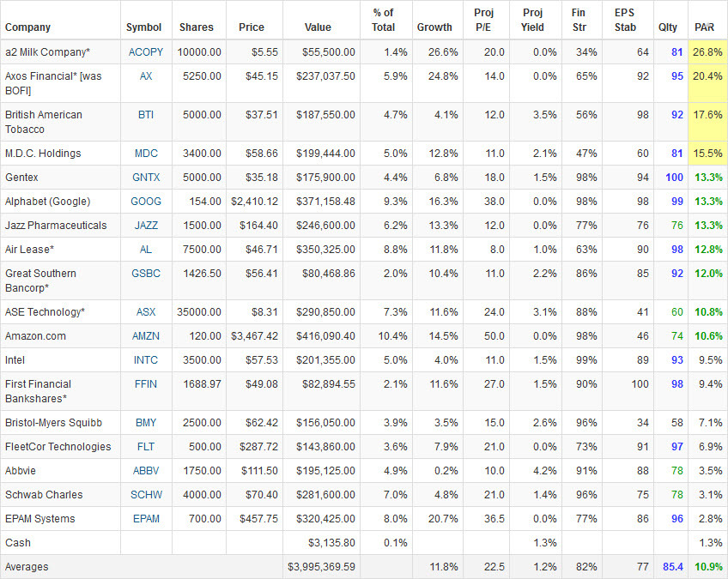
Task: Sort by the Company column header
Action: coord(27,27)
